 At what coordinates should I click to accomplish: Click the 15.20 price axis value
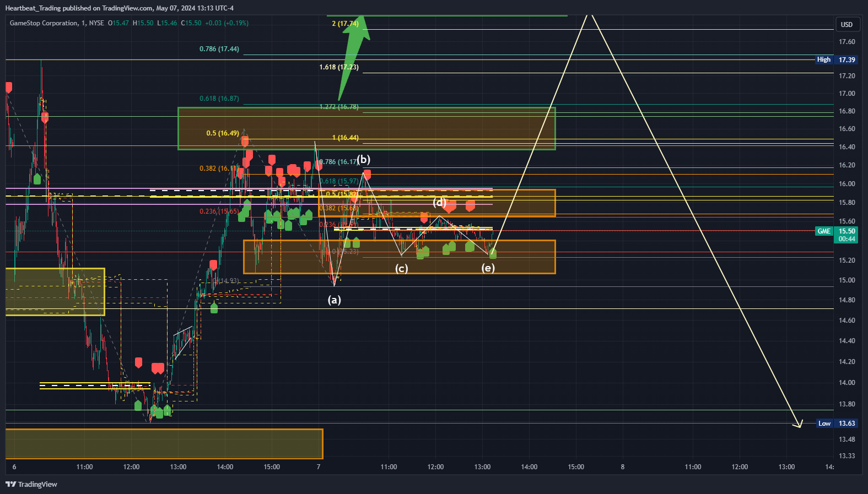point(847,260)
